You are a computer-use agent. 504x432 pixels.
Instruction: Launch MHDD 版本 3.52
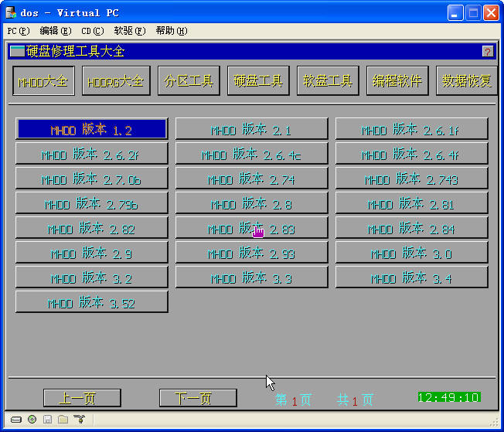(x=92, y=302)
